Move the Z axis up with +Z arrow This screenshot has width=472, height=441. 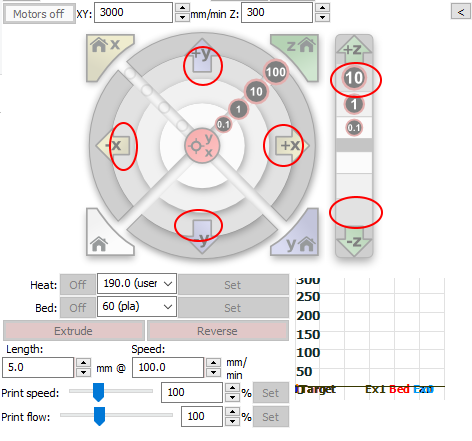pyautogui.click(x=354, y=49)
